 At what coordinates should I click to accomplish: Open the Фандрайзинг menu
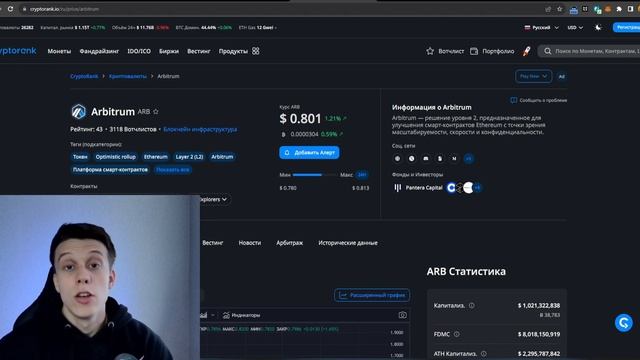point(99,51)
